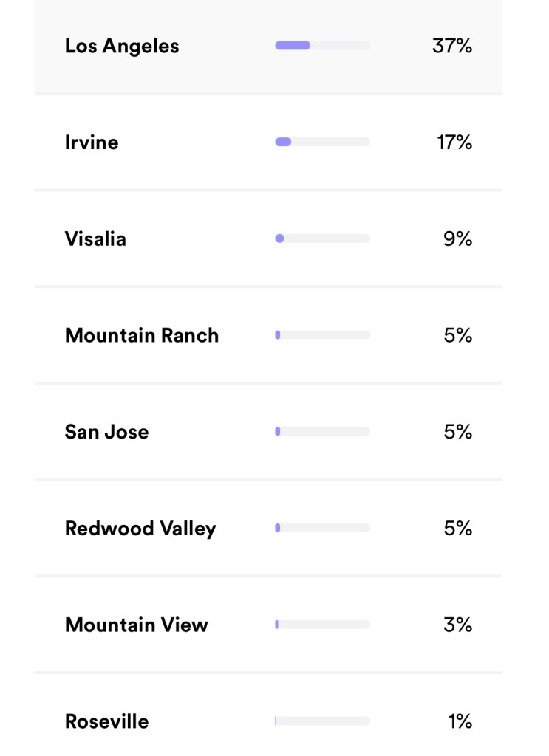Select the 17% value beside Irvine
Screen dimensions: 549x756
coord(454,142)
